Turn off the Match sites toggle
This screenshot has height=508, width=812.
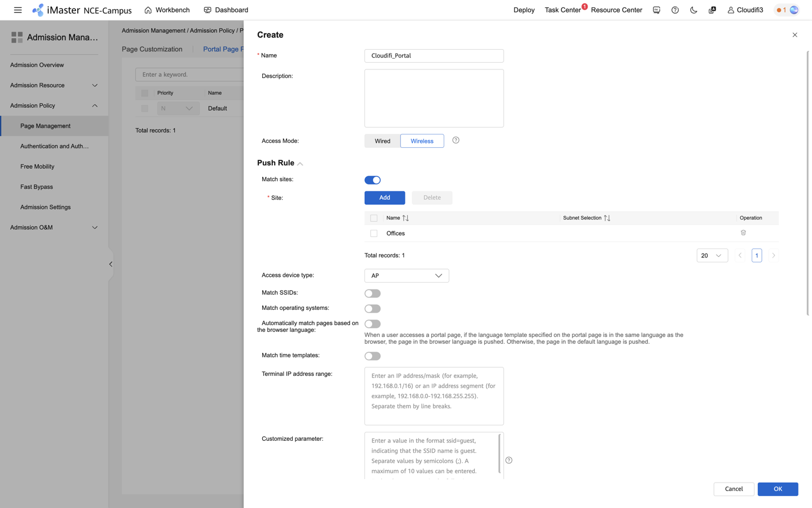pos(373,179)
